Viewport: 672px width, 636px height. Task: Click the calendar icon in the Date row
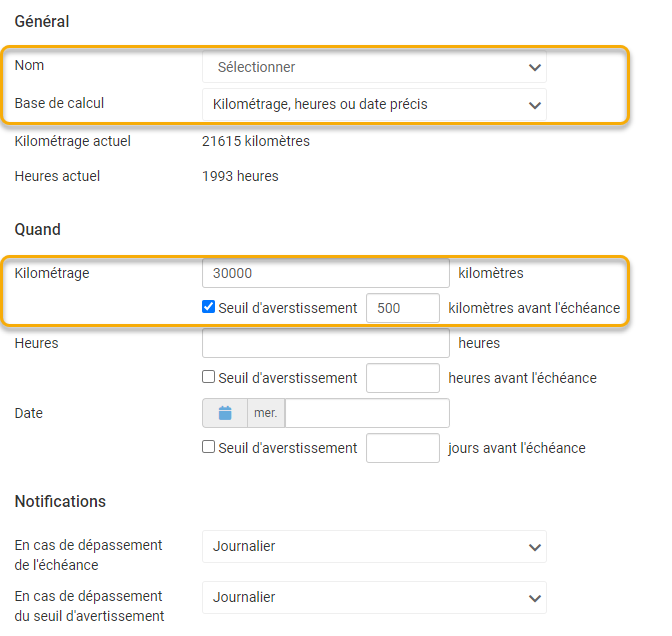[x=225, y=413]
